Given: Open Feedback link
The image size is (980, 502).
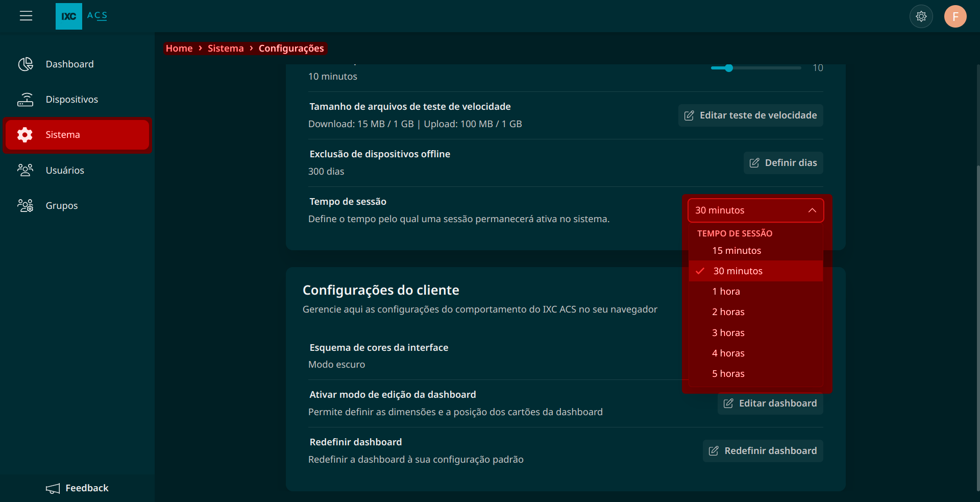Looking at the screenshot, I should click(77, 488).
